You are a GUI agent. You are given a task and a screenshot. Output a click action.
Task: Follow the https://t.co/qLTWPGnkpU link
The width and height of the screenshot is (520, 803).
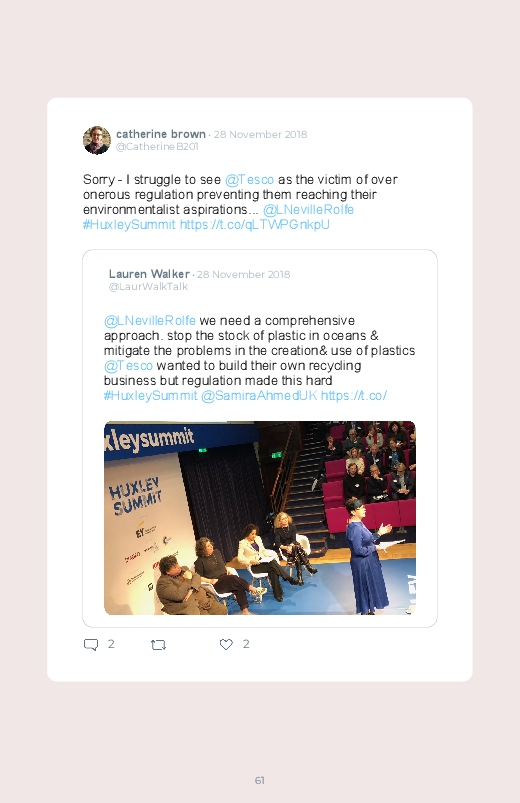pos(255,224)
